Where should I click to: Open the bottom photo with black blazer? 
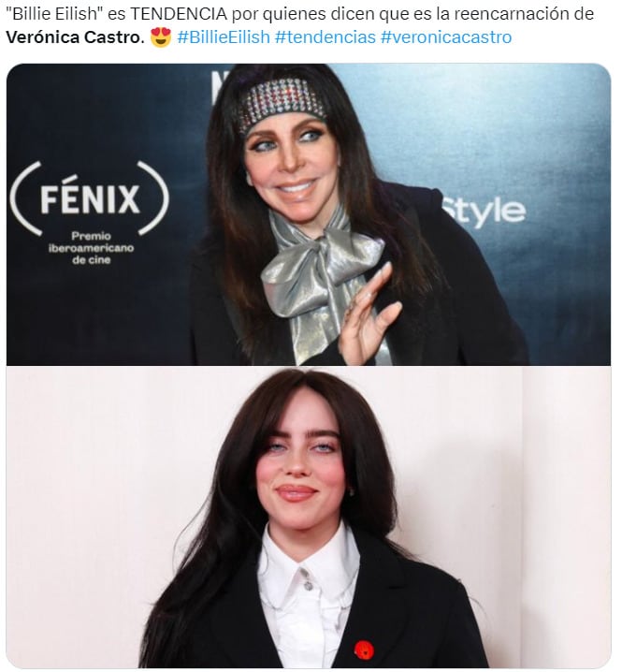pyautogui.click(x=309, y=517)
